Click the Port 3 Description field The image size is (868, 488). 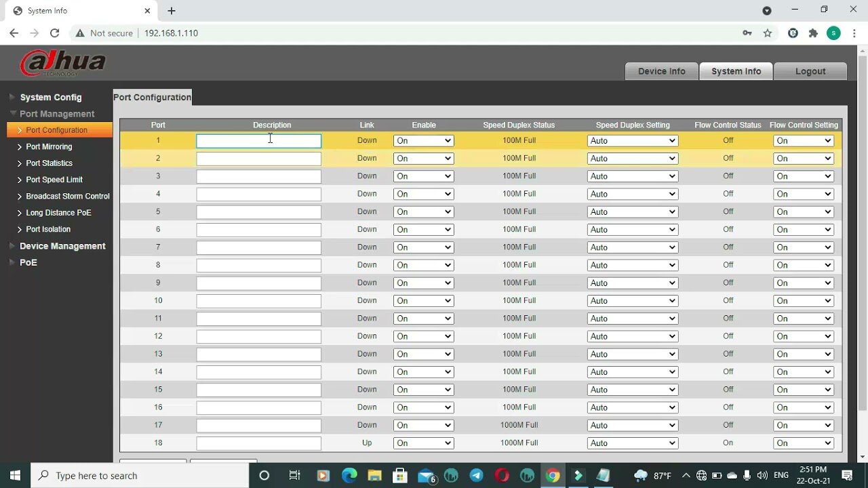[258, 176]
